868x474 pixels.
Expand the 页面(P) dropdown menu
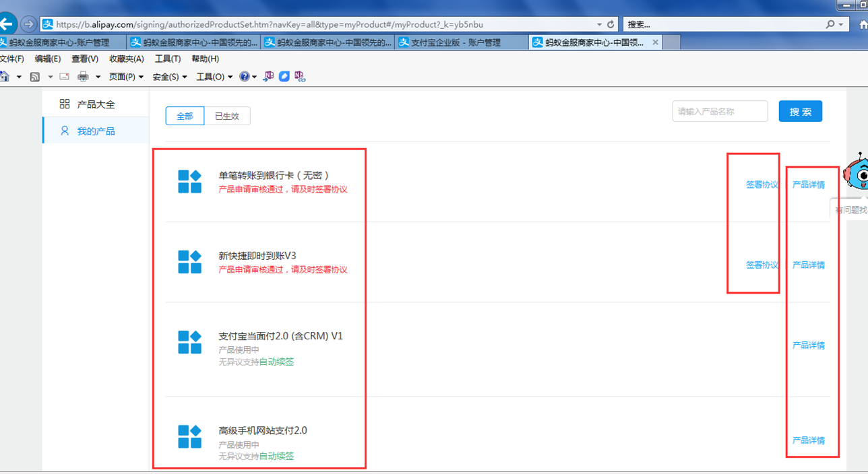pos(126,77)
